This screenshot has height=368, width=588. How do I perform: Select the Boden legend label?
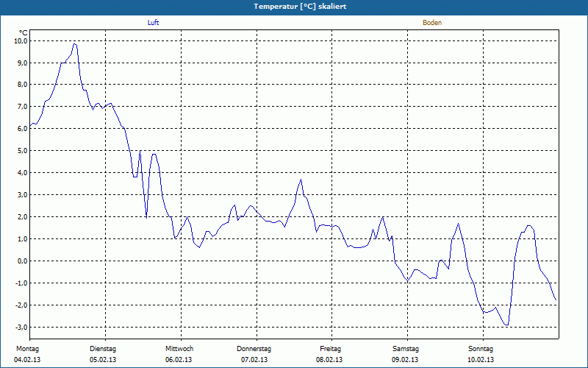tap(432, 23)
